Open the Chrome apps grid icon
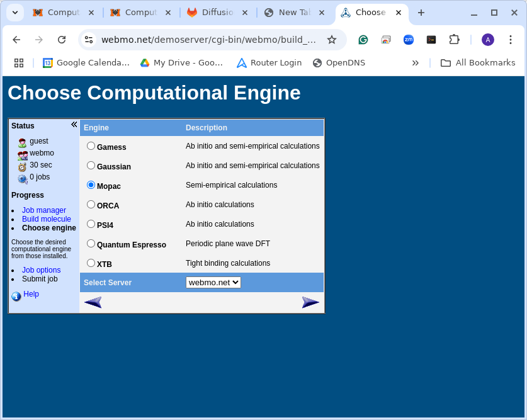Image resolution: width=527 pixels, height=420 pixels. point(19,62)
